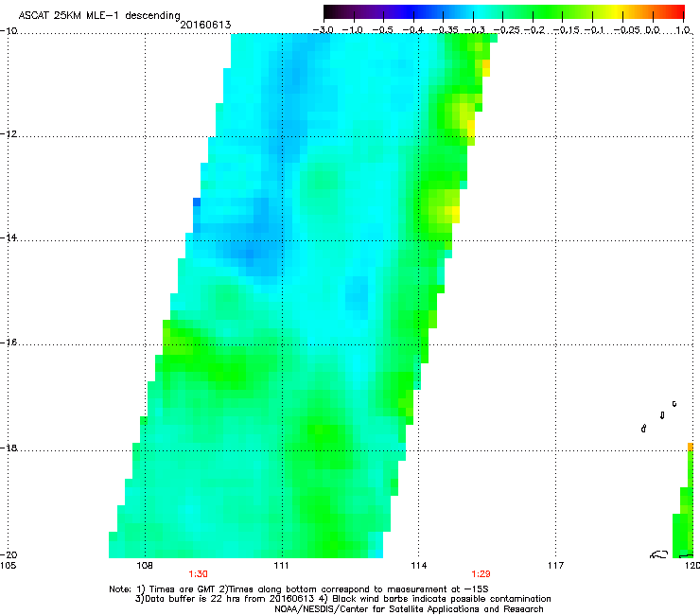Click the 108 longitude axis label
Viewport: 700px width, 615px height.
(x=145, y=566)
